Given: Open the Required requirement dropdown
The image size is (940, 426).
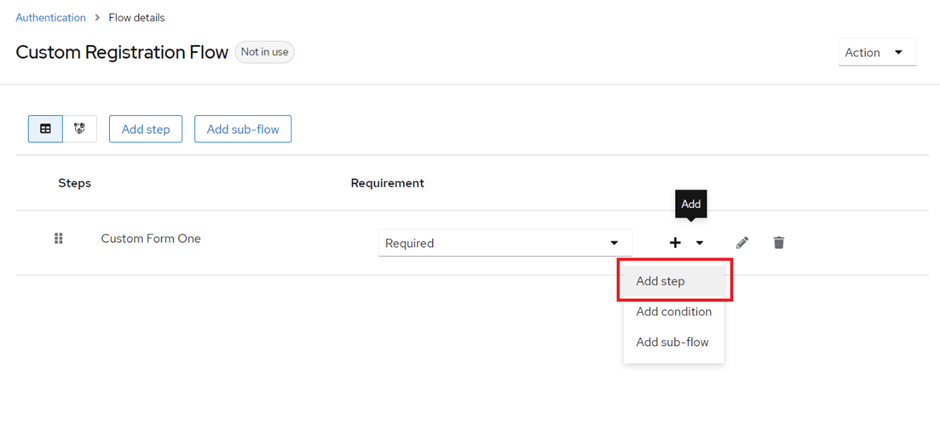Looking at the screenshot, I should pos(505,243).
